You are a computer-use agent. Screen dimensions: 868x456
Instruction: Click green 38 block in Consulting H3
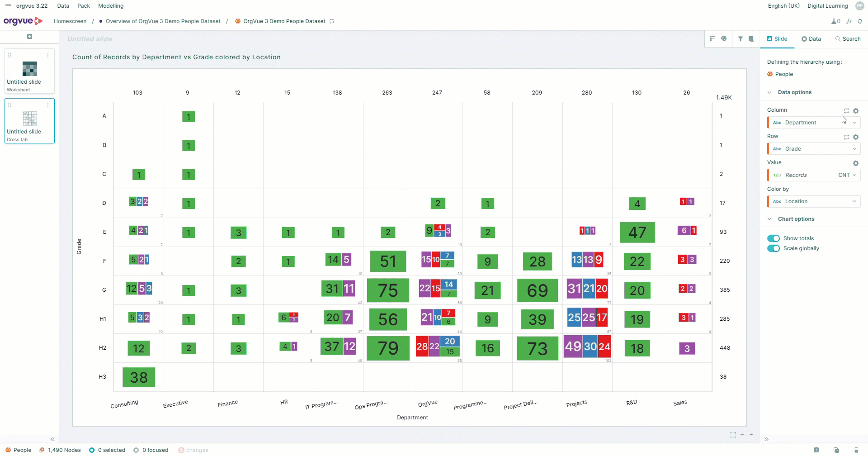coord(139,377)
